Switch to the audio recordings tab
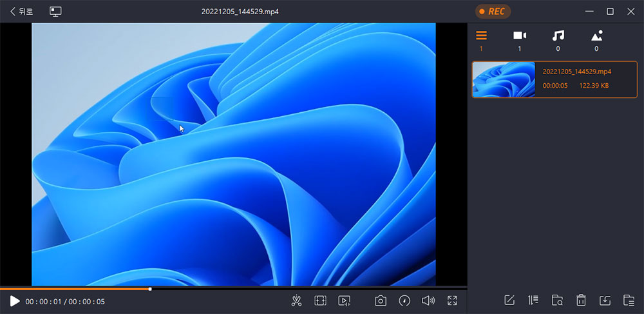 (558, 41)
